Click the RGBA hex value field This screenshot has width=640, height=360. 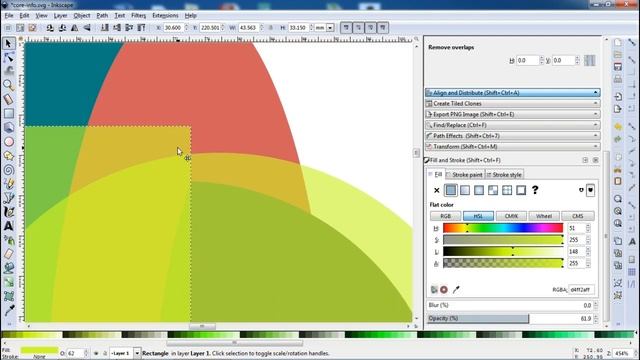click(581, 289)
